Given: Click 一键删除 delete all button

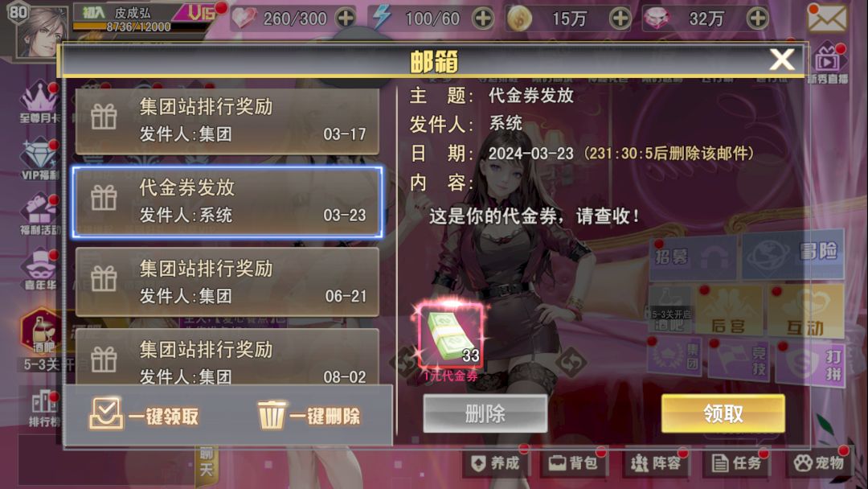Looking at the screenshot, I should (x=309, y=415).
